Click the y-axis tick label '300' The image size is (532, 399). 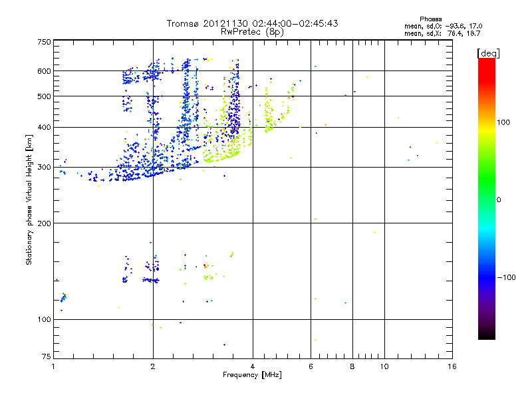click(x=44, y=168)
